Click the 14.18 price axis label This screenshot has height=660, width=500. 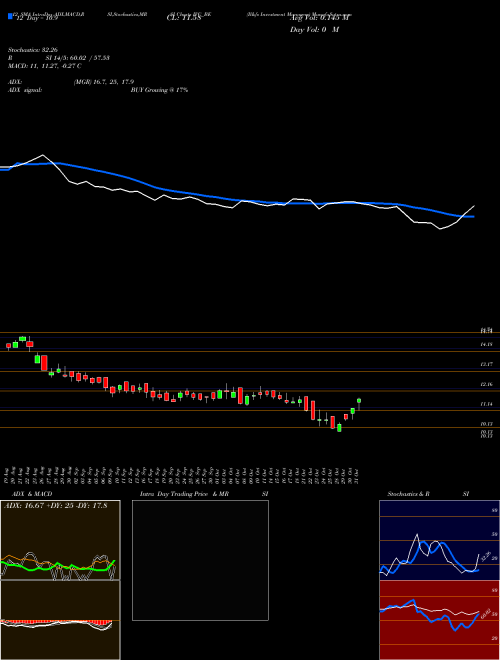[x=487, y=344]
